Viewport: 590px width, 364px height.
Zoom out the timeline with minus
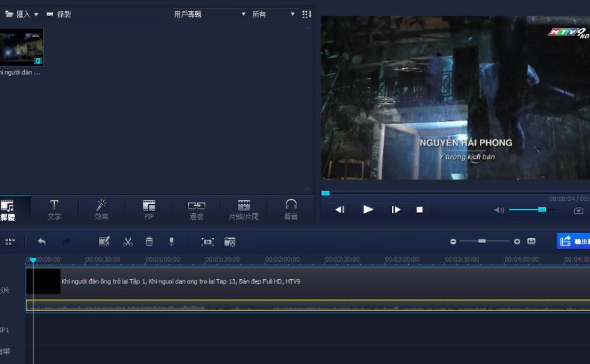coord(453,242)
